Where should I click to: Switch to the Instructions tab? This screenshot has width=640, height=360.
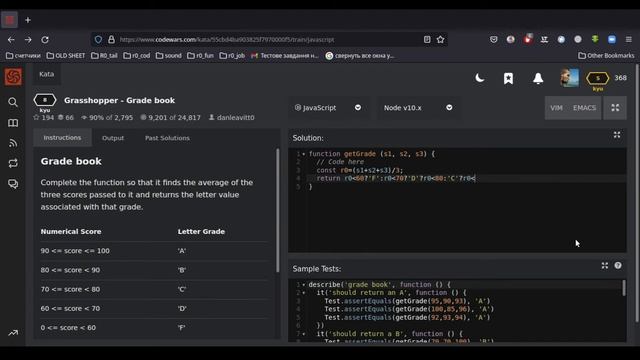pos(62,138)
